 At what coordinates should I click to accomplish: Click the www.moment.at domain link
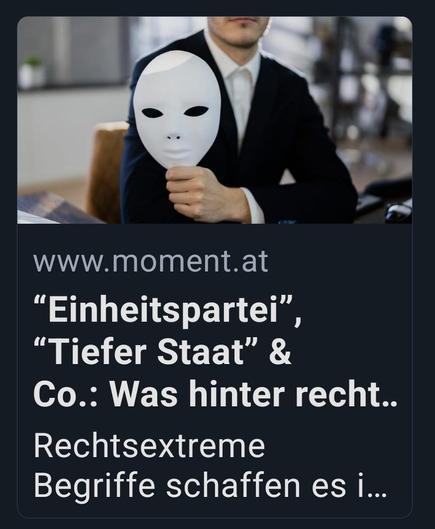click(x=151, y=261)
